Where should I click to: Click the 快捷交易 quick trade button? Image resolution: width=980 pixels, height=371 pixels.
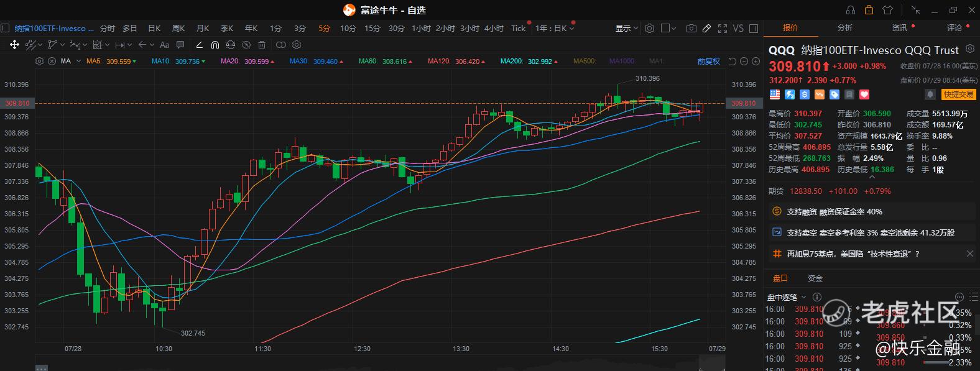click(958, 94)
